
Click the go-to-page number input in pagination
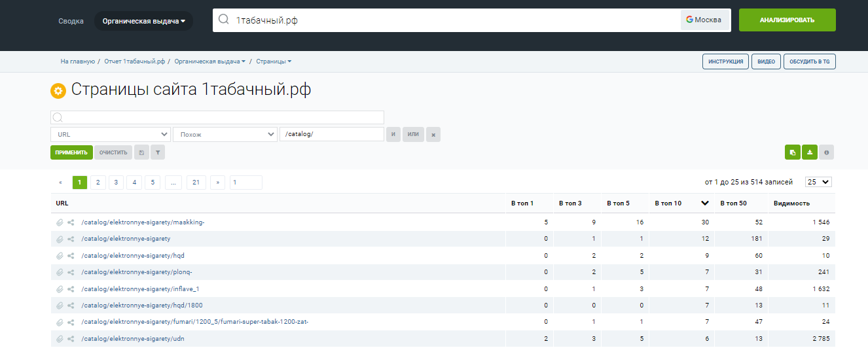pyautogui.click(x=246, y=183)
